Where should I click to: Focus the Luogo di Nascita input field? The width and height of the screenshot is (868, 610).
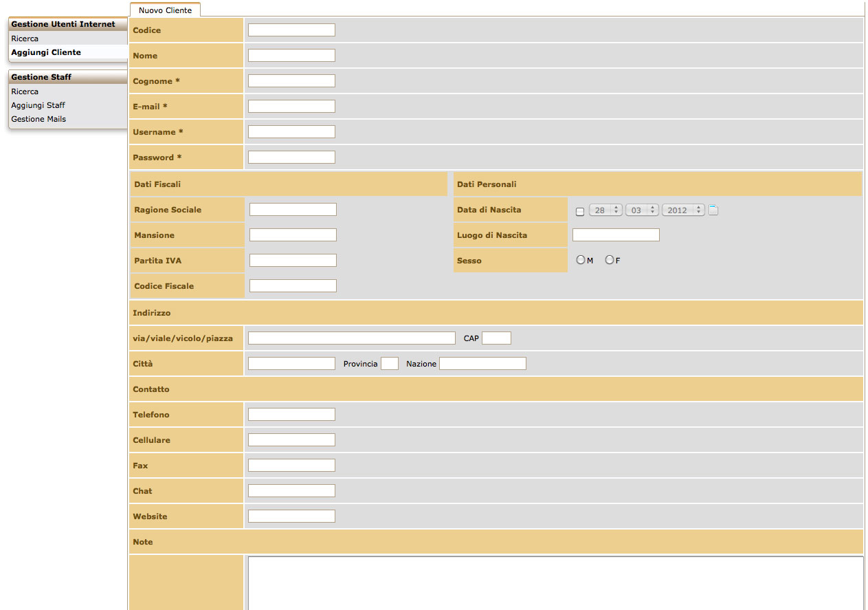616,235
